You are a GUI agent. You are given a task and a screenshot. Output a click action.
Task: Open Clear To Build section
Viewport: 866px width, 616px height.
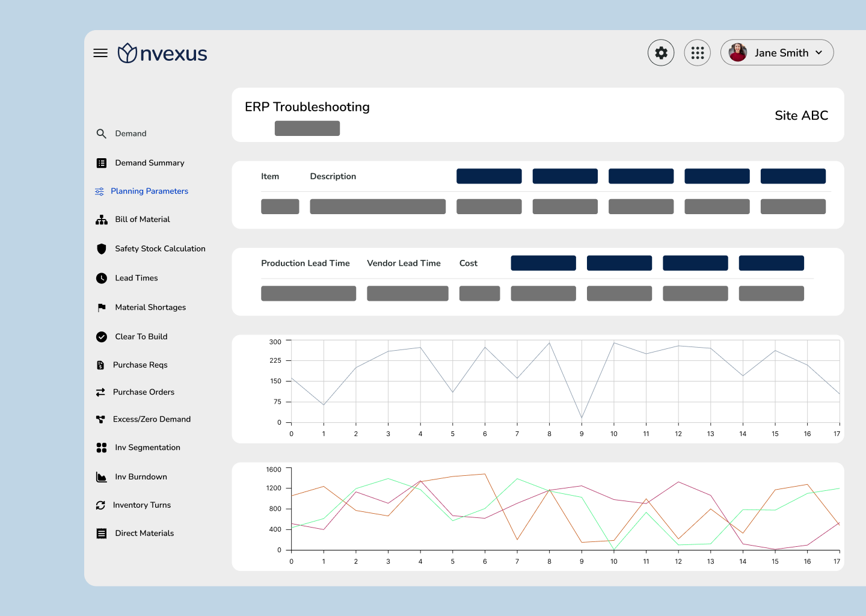click(x=141, y=337)
